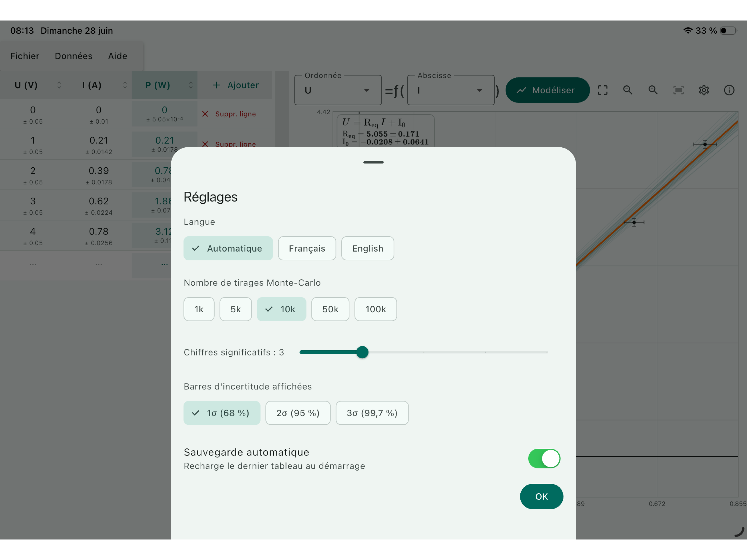The height and width of the screenshot is (560, 747).
Task: Open settings gear icon in graph toolbar
Action: (x=704, y=90)
